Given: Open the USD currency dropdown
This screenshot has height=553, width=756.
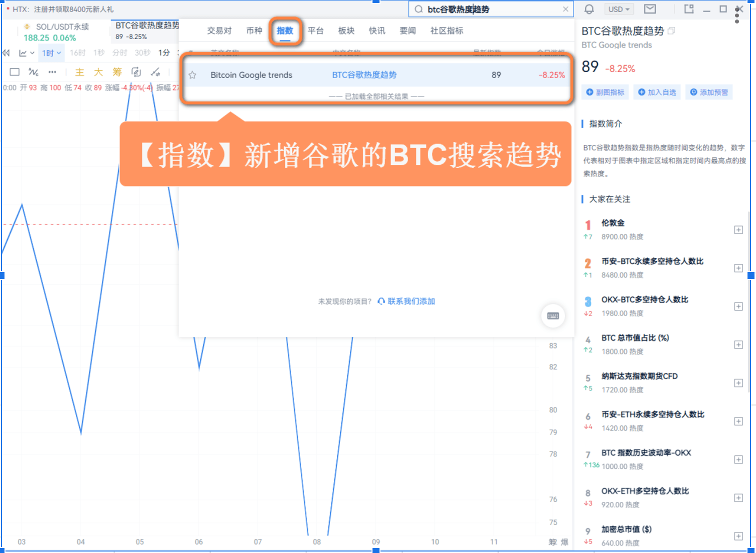Looking at the screenshot, I should tap(619, 9).
